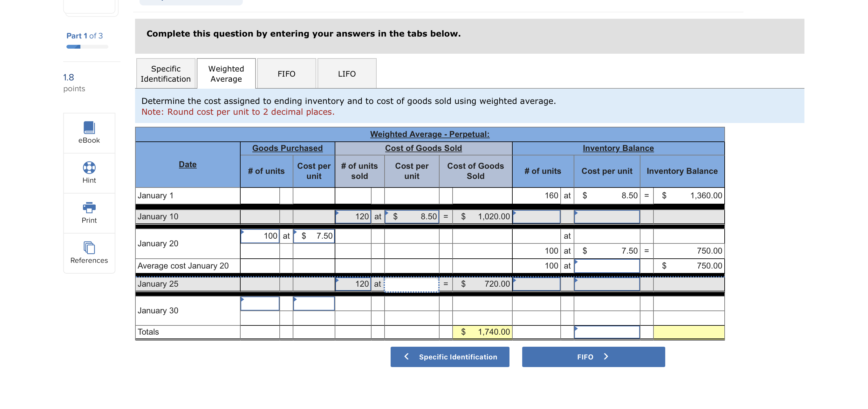This screenshot has width=868, height=409.
Task: Click the Totals cost of goods sold $1,740.00
Action: pyautogui.click(x=482, y=332)
